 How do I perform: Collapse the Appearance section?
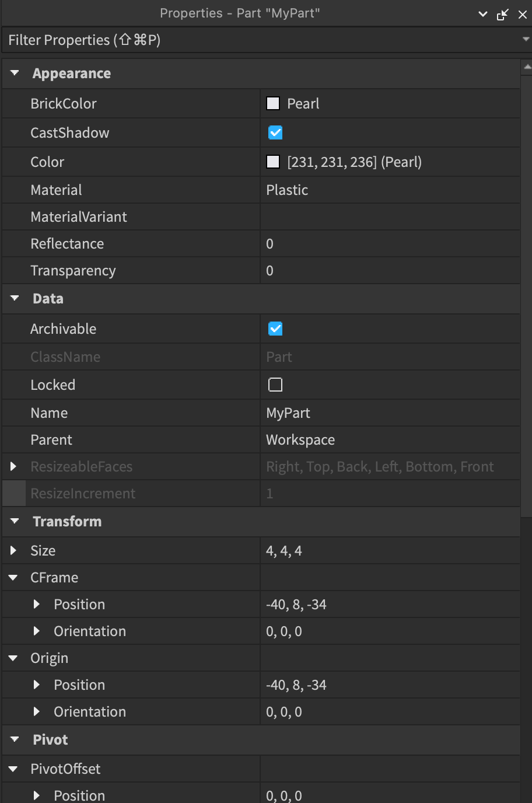click(15, 74)
